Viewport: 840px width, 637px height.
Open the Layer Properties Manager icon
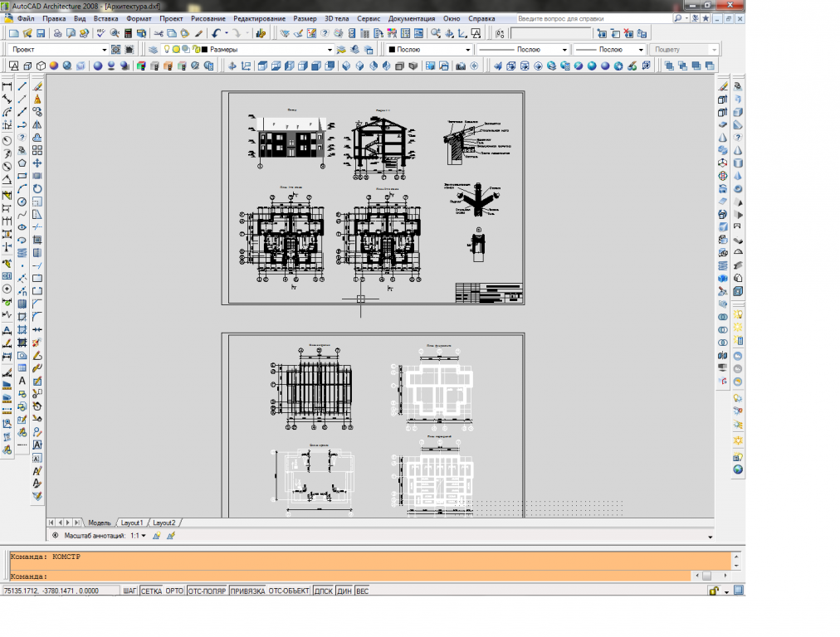click(154, 49)
